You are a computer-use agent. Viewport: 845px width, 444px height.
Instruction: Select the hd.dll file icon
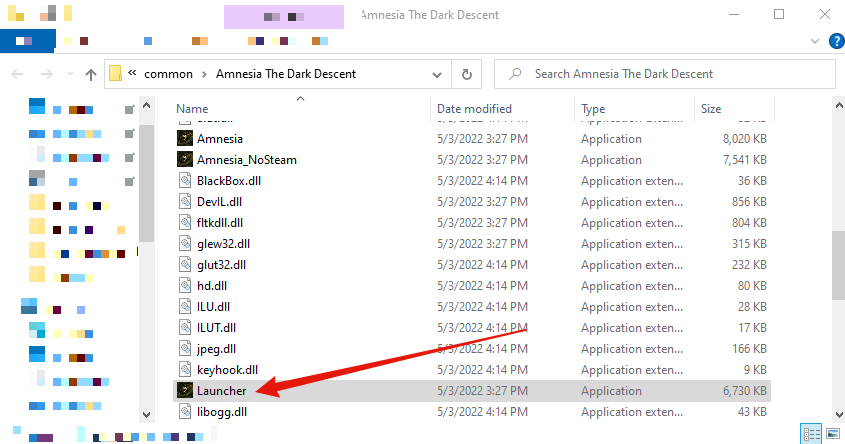tap(185, 286)
